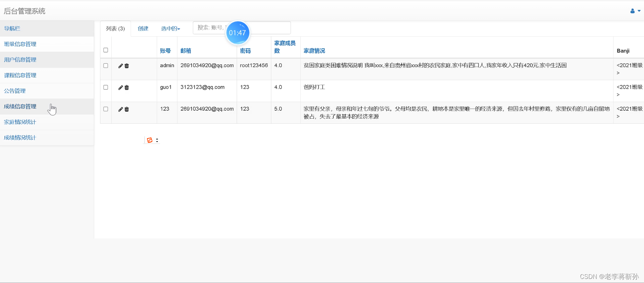
Task: Click the Sogou input method icon
Action: pyautogui.click(x=150, y=140)
